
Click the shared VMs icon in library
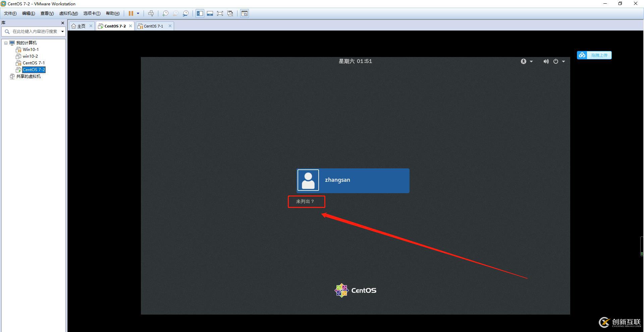pyautogui.click(x=12, y=76)
